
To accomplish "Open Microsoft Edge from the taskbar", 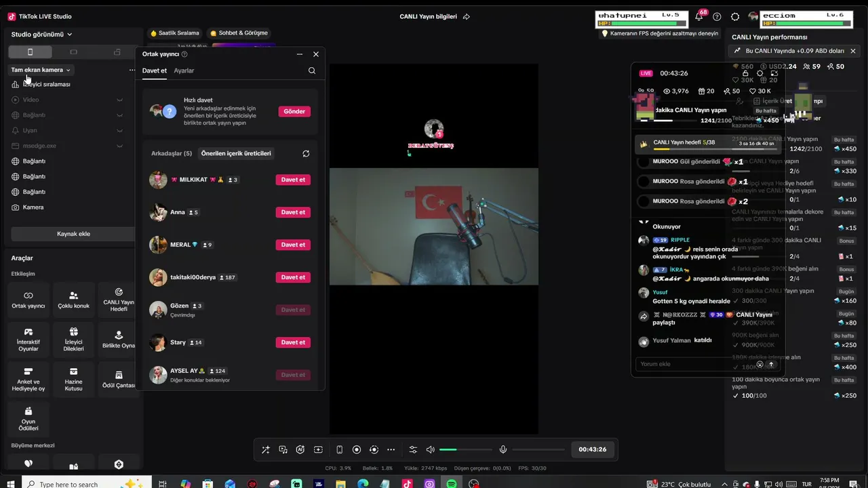I will (363, 484).
